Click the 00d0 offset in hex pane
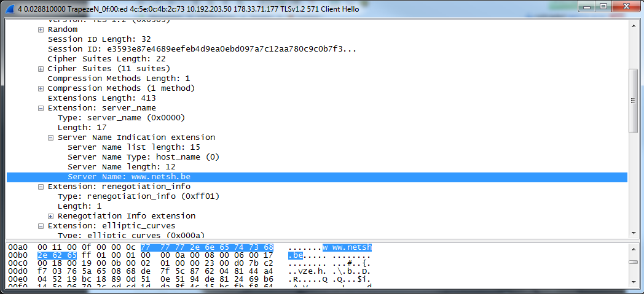The image size is (644, 294). click(17, 273)
